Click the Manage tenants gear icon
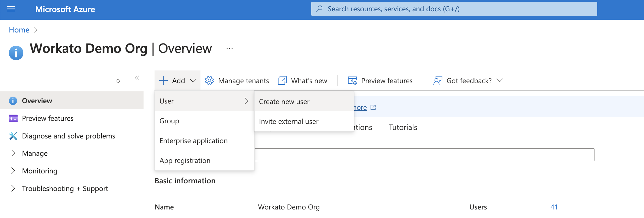 click(x=209, y=81)
